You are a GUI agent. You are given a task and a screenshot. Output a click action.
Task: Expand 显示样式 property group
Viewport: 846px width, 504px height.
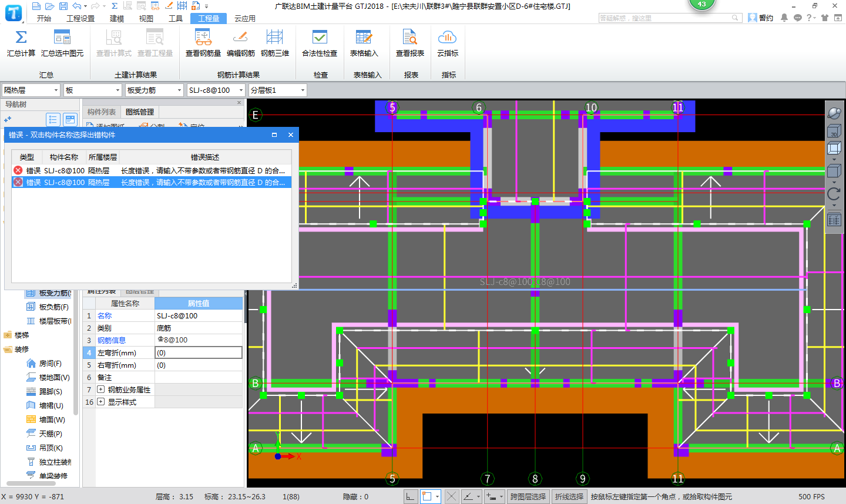[x=101, y=402]
